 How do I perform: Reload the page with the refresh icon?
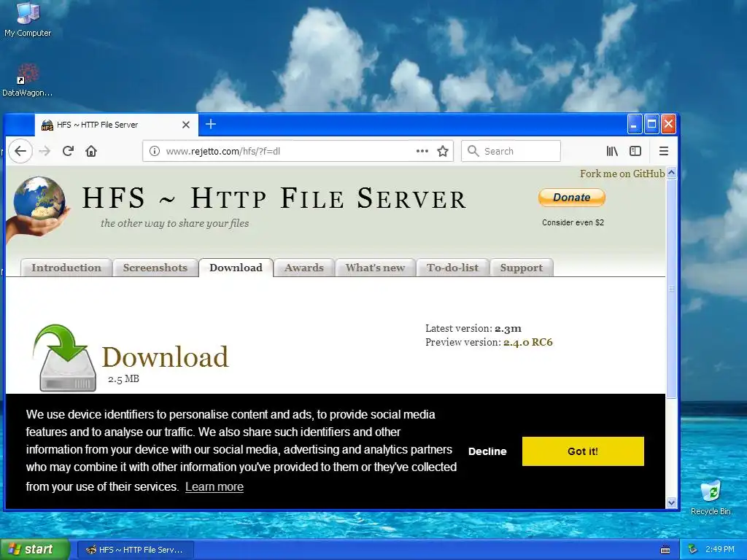click(x=68, y=152)
